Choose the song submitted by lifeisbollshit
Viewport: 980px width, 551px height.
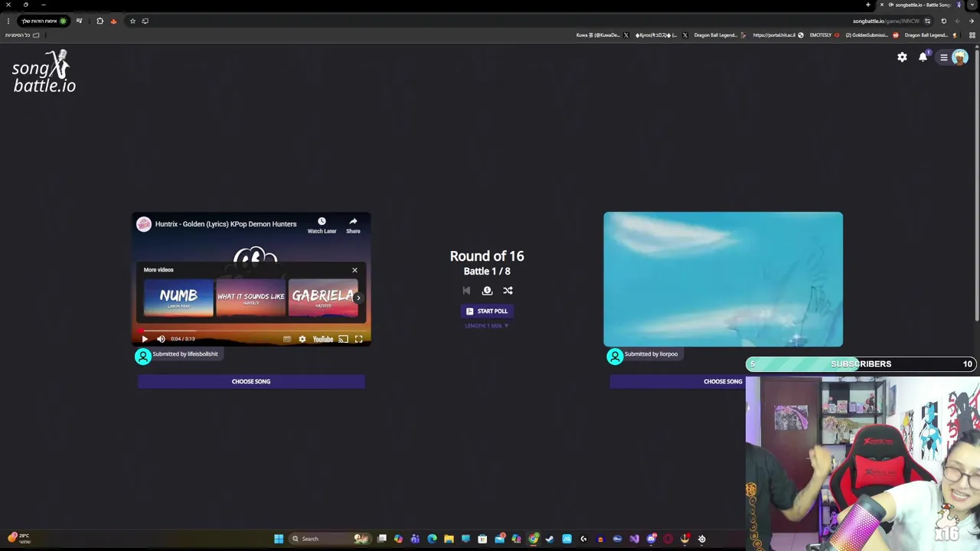251,382
